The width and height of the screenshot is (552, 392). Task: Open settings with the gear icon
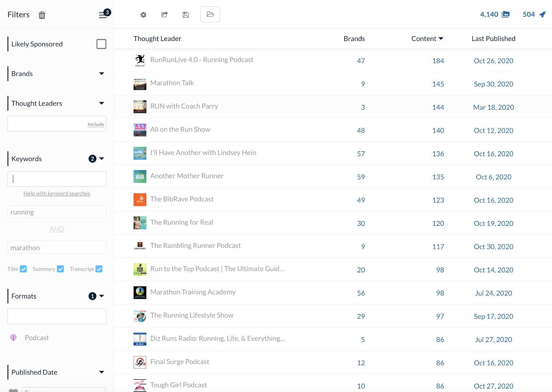144,15
